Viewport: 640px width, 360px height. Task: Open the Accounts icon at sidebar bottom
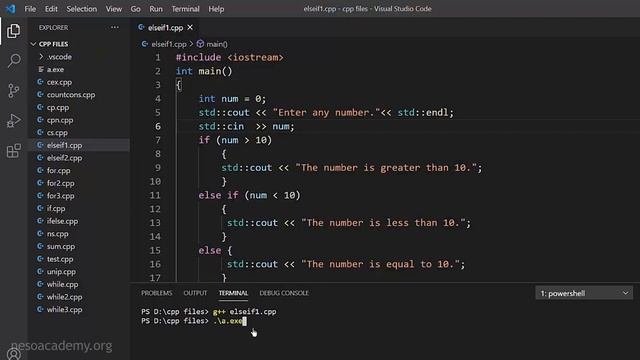(x=13, y=353)
